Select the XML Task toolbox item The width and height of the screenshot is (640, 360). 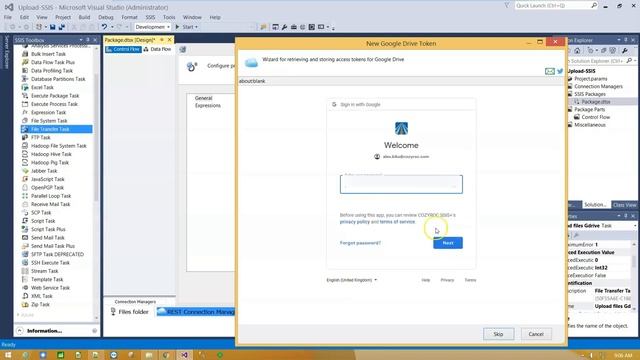pyautogui.click(x=41, y=296)
